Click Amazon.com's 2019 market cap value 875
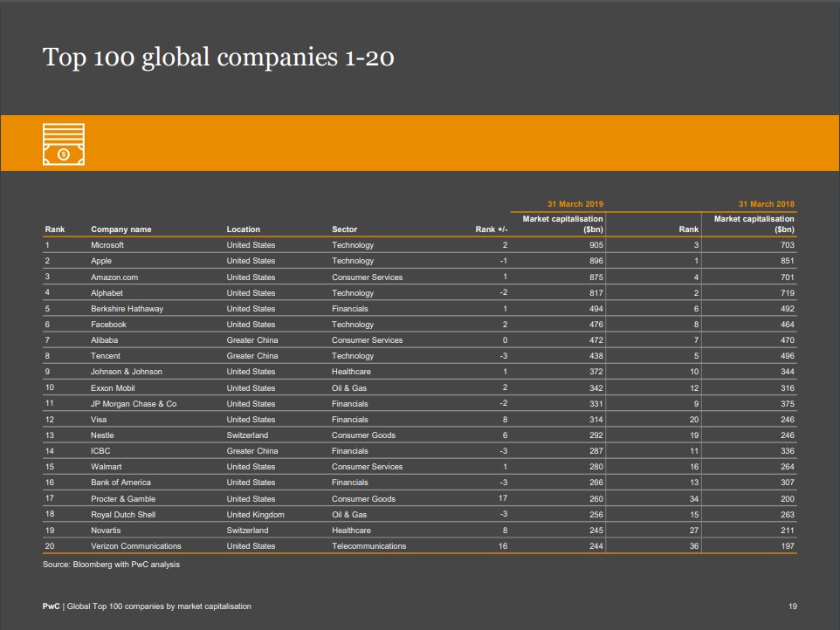The height and width of the screenshot is (630, 840). click(596, 277)
